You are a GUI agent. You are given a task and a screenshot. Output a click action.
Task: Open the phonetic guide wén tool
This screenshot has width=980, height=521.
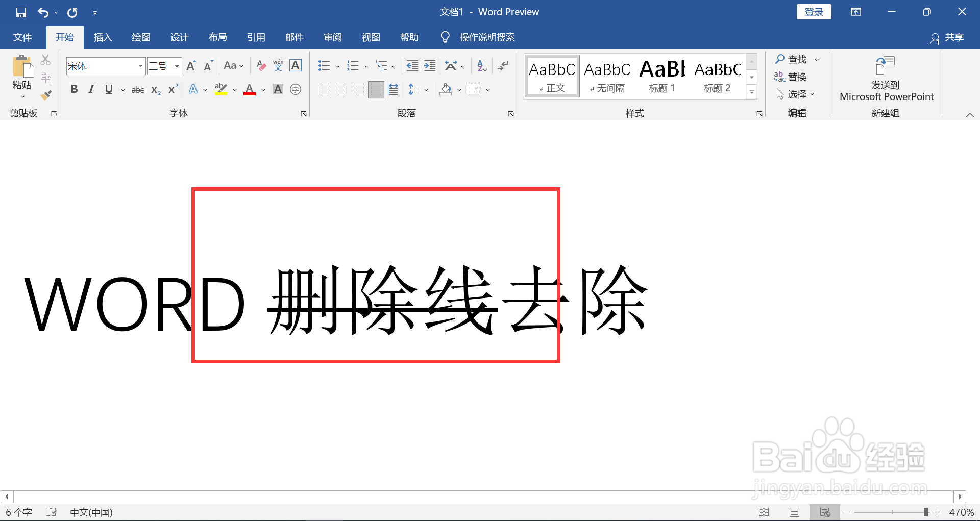(x=278, y=66)
